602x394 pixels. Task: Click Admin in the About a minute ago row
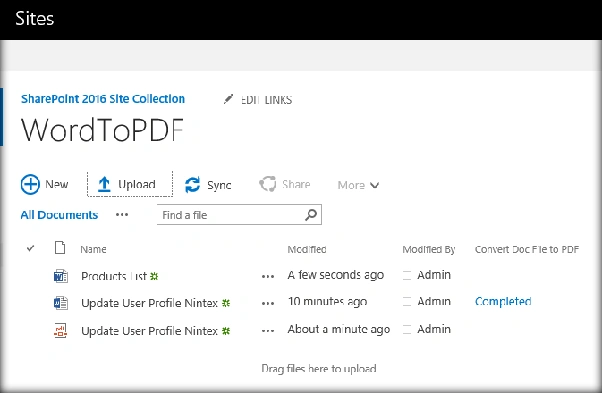tap(434, 329)
